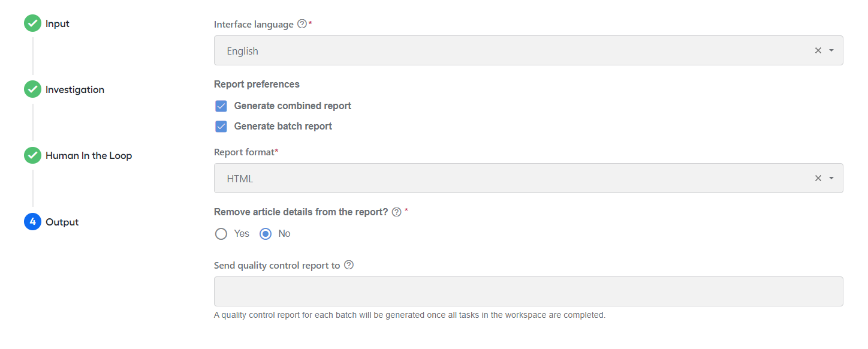Viewport: 868px width, 349px height.
Task: Click the green checkmark icon for Input step
Action: (x=32, y=23)
